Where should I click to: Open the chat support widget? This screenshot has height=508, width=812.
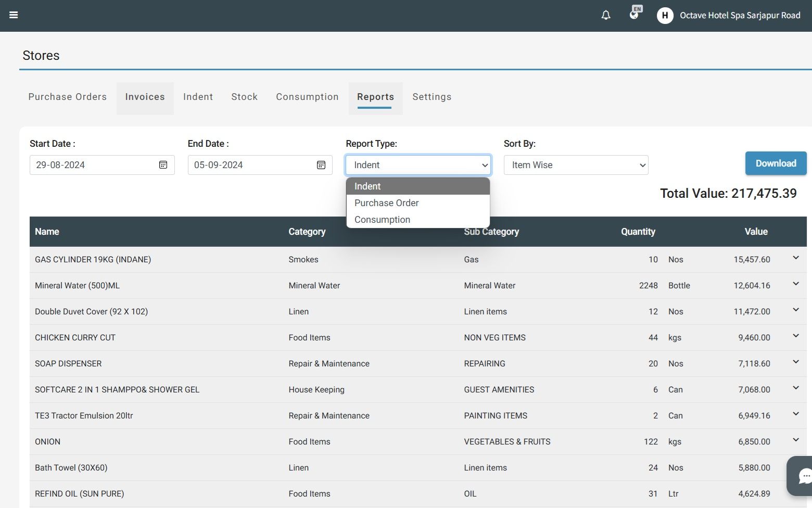tap(803, 475)
